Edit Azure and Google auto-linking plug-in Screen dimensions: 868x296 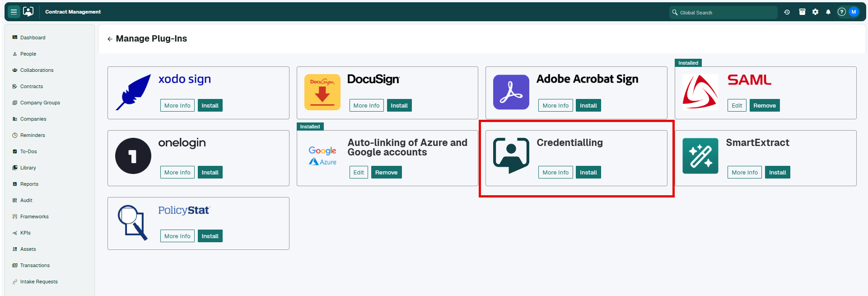tap(359, 172)
